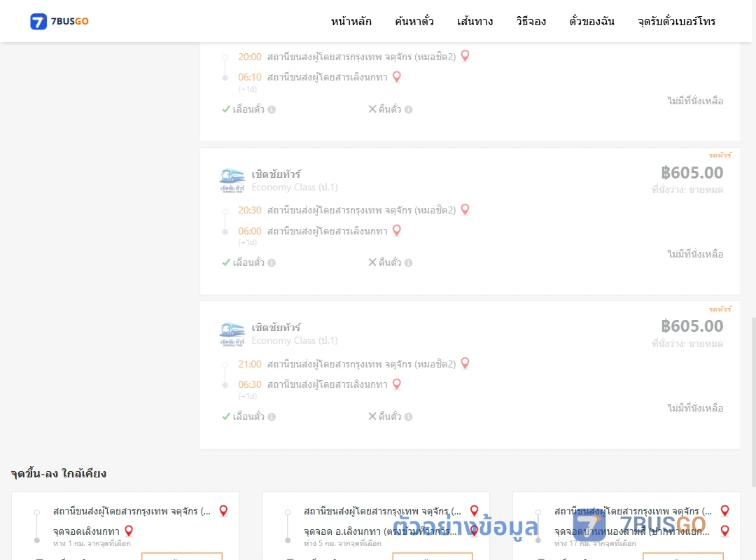The image size is (756, 560).
Task: Open ตั๋วของฉัน in the navigation
Action: (591, 21)
